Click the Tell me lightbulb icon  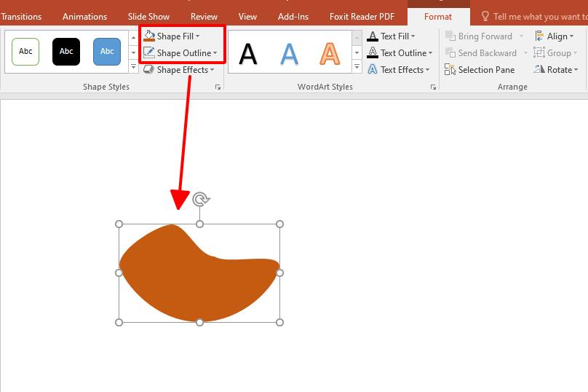(x=485, y=16)
